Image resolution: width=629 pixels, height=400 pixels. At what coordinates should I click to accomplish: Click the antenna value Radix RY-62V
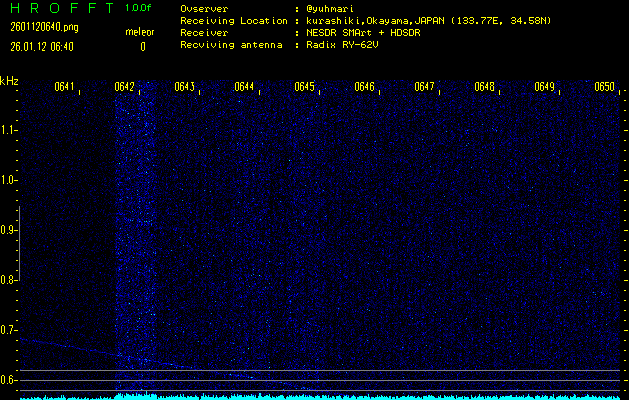tap(342, 45)
